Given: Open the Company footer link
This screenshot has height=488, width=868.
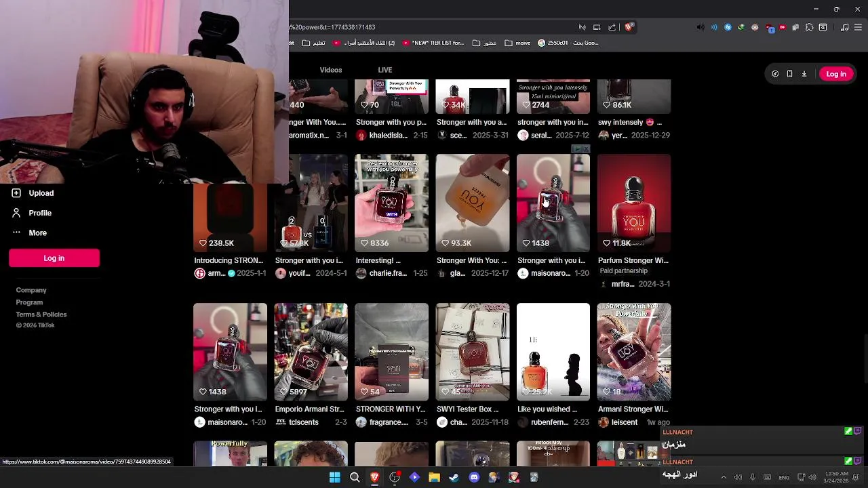Looking at the screenshot, I should tap(31, 290).
